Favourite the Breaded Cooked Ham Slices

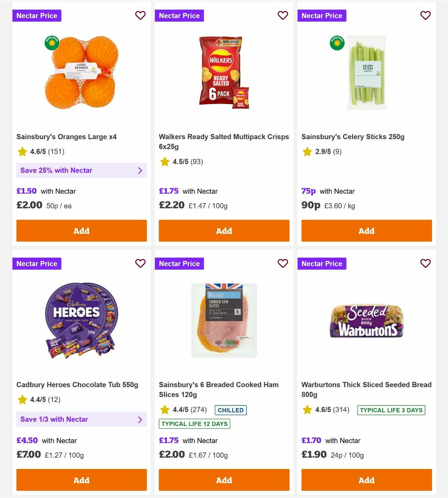(x=283, y=263)
